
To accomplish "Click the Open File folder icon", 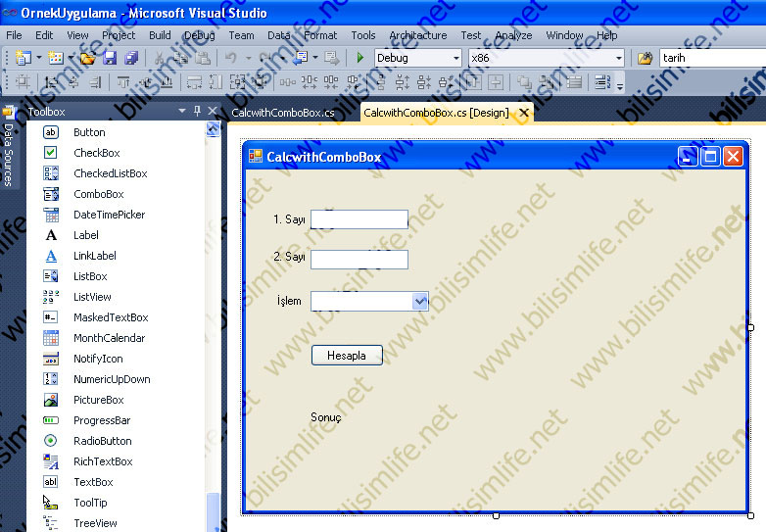I will pos(88,58).
